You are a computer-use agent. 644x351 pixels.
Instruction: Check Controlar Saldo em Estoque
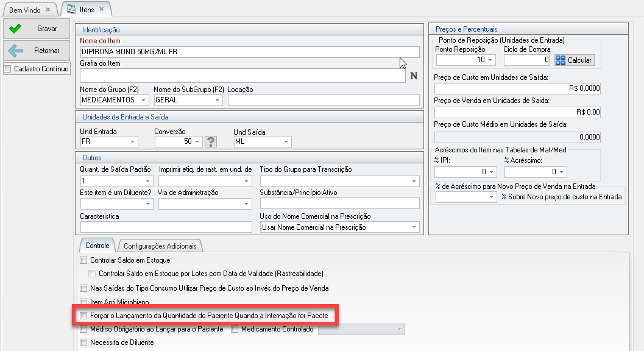click(x=83, y=260)
